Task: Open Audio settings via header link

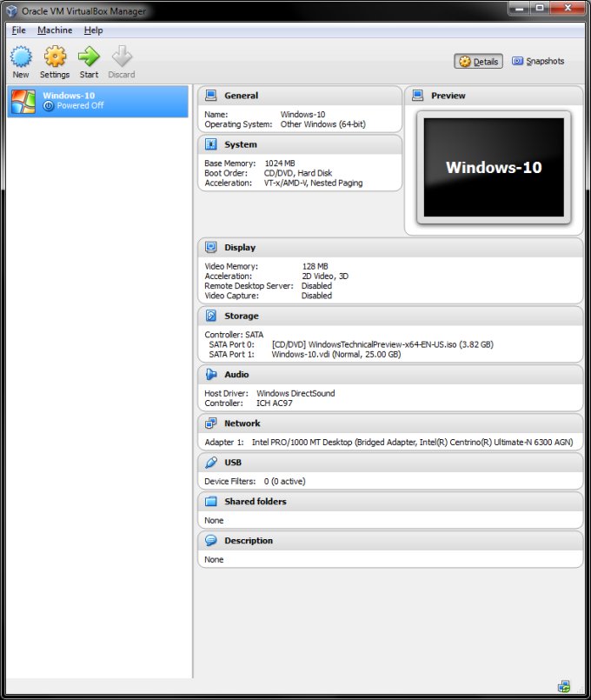Action: pos(236,375)
